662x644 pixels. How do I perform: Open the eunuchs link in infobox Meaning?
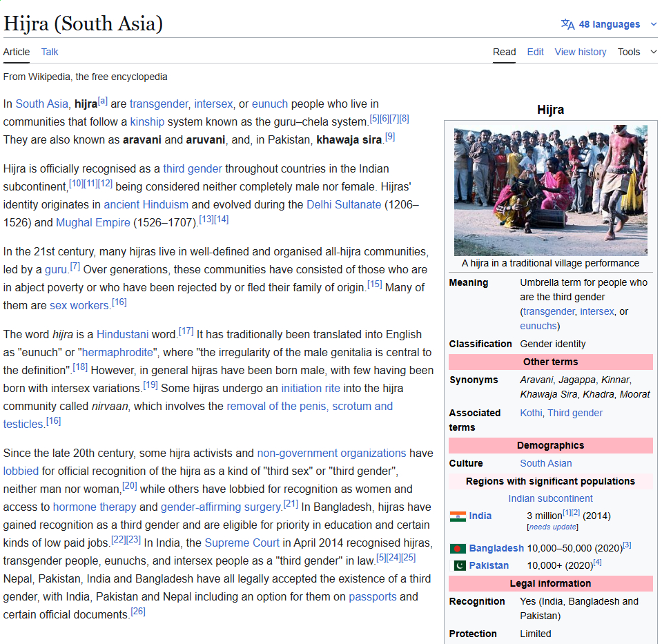coord(538,326)
